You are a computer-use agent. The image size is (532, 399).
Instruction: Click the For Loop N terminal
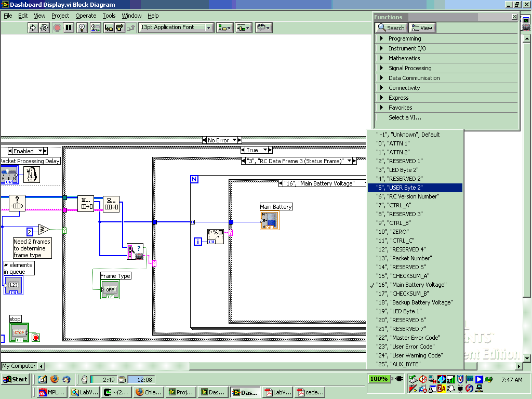click(x=194, y=179)
